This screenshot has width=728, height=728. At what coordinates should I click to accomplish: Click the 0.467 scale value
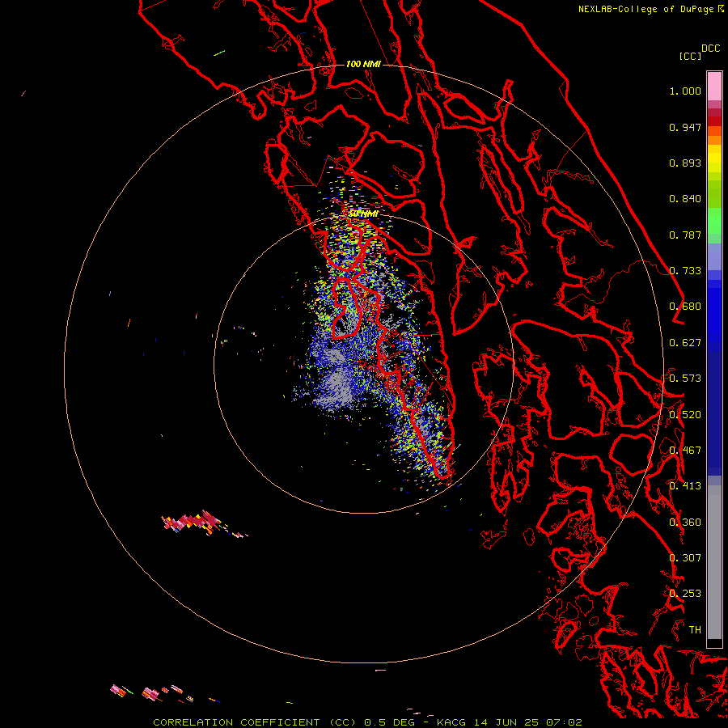click(x=685, y=451)
